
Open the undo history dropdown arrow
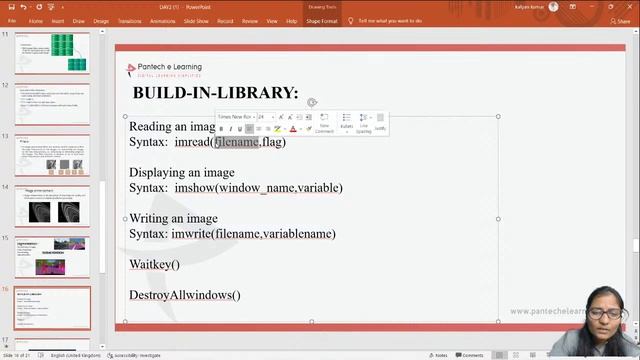coord(30,7)
